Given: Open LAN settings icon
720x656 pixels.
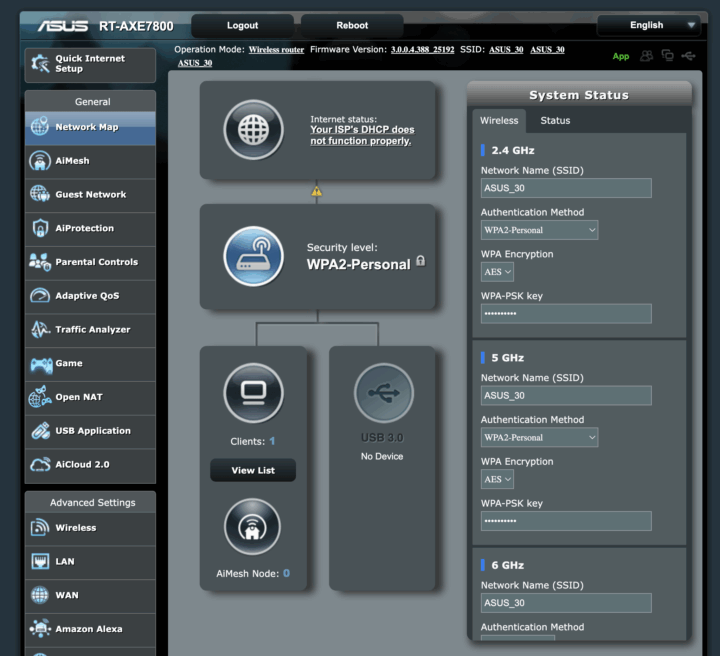Looking at the screenshot, I should pos(40,561).
